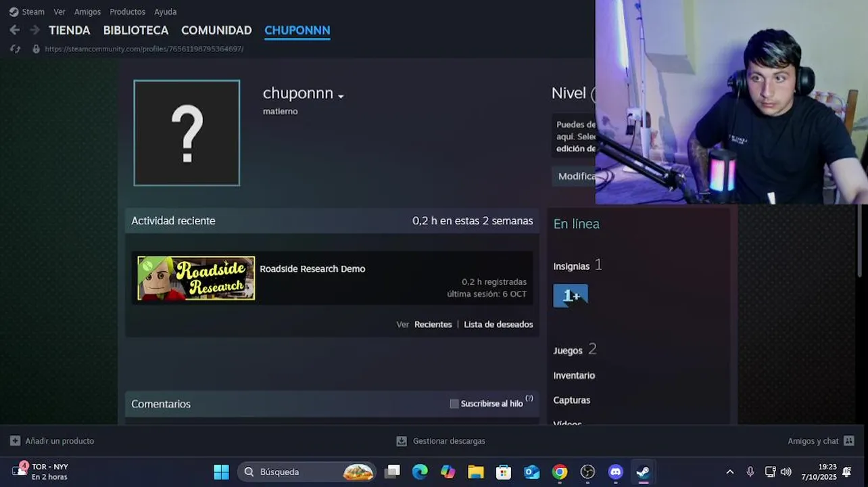Open Gestionar descargas

pos(449,441)
